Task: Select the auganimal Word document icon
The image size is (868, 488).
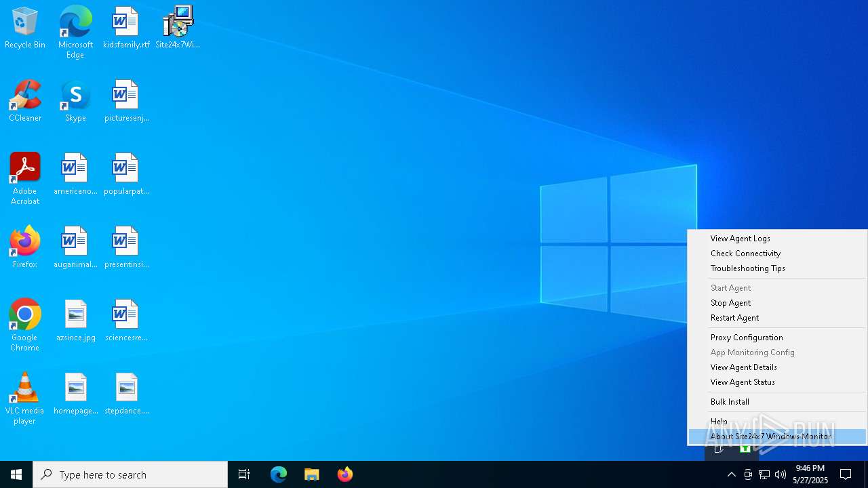Action: (75, 248)
